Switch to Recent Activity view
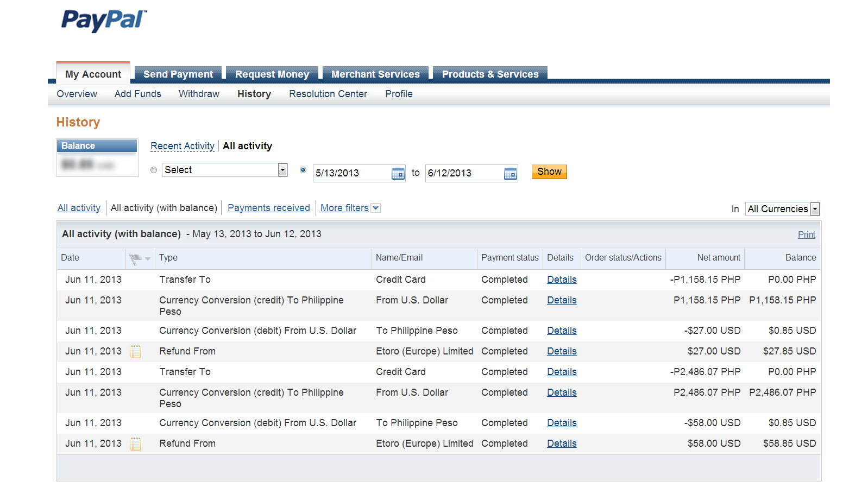The height and width of the screenshot is (488, 868). pyautogui.click(x=183, y=146)
